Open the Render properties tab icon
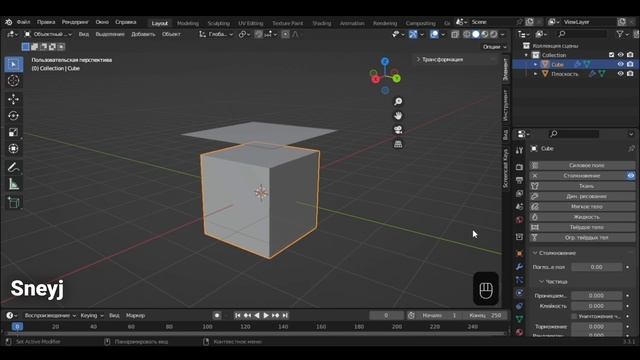 (519, 167)
